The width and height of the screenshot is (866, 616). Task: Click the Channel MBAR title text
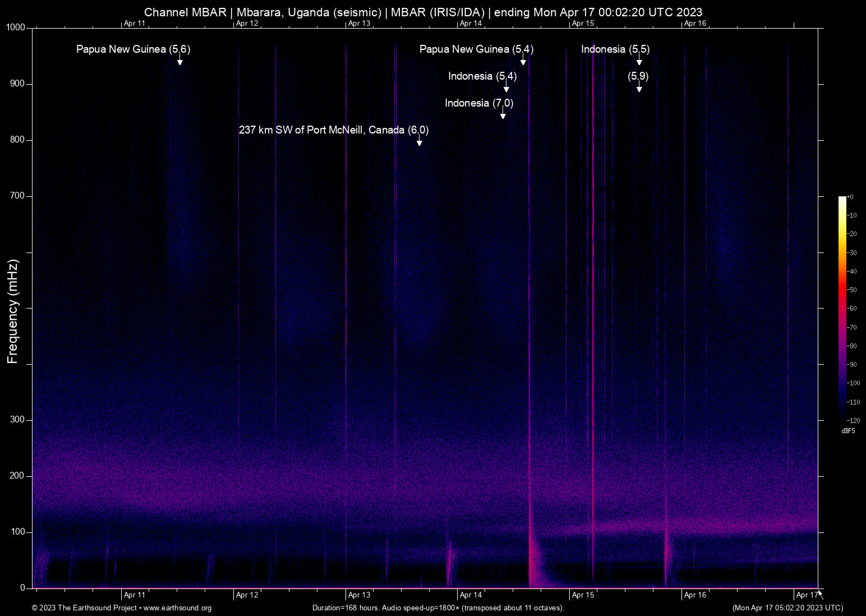(185, 12)
